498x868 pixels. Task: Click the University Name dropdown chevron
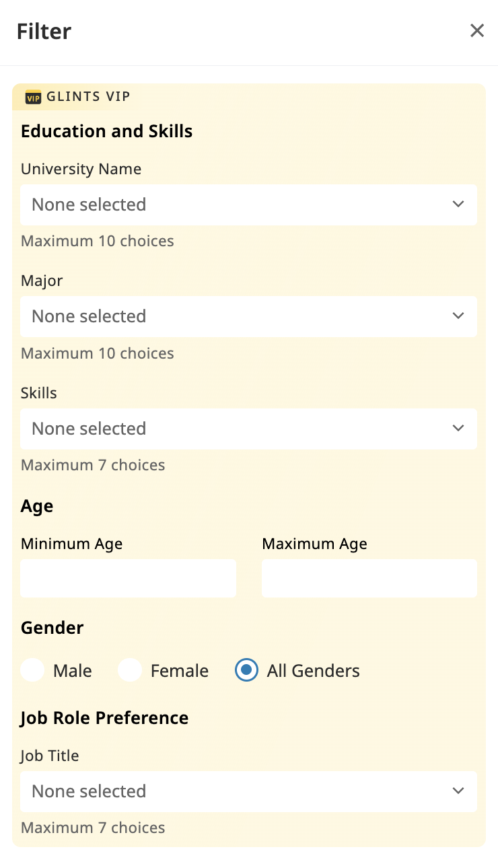[x=458, y=203]
